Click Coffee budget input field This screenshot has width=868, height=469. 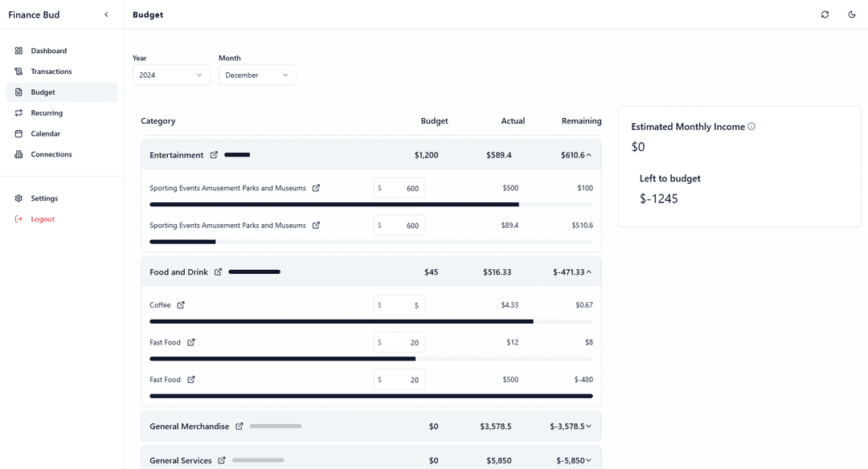(x=399, y=305)
